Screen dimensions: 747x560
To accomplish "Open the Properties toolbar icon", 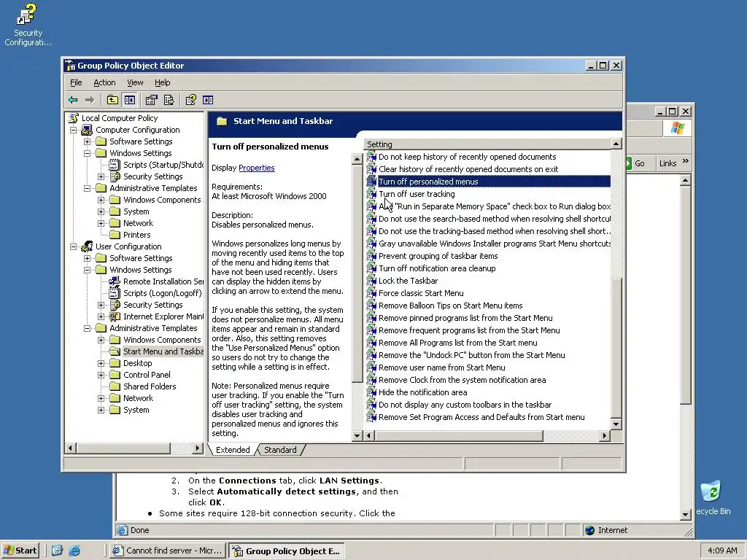I will tap(151, 100).
